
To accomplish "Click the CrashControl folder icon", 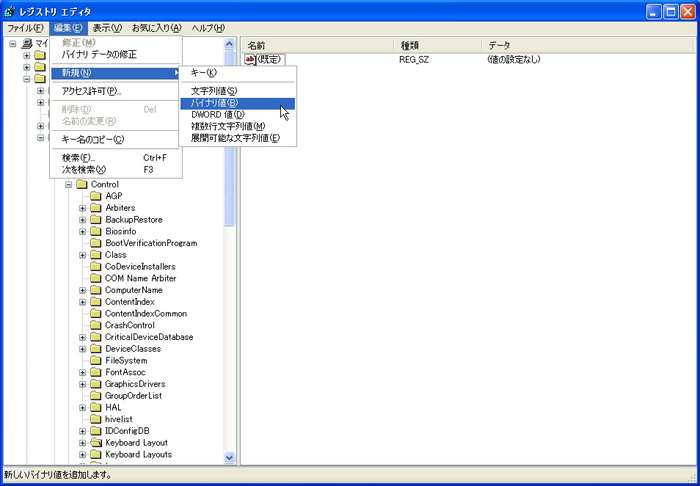I will coord(96,325).
